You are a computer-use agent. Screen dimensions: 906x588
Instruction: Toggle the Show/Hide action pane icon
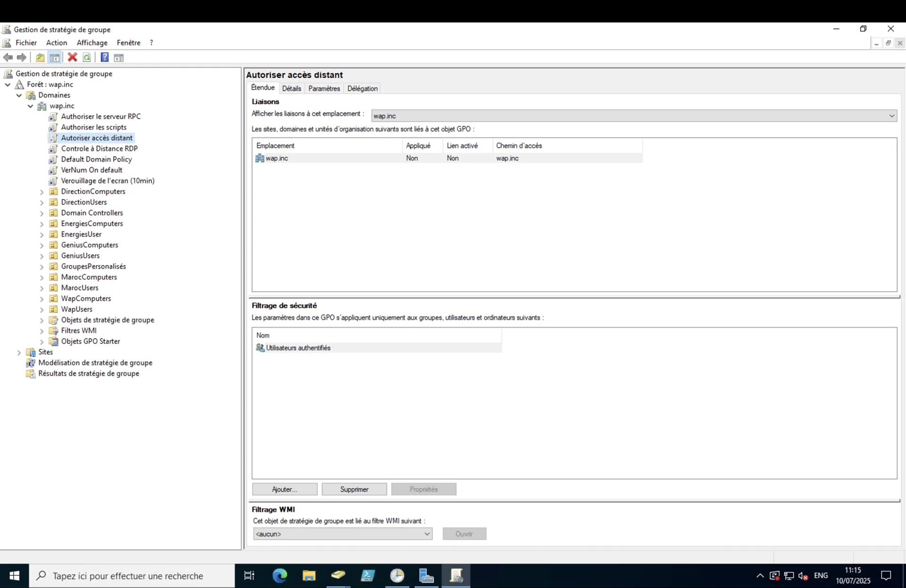click(x=119, y=58)
